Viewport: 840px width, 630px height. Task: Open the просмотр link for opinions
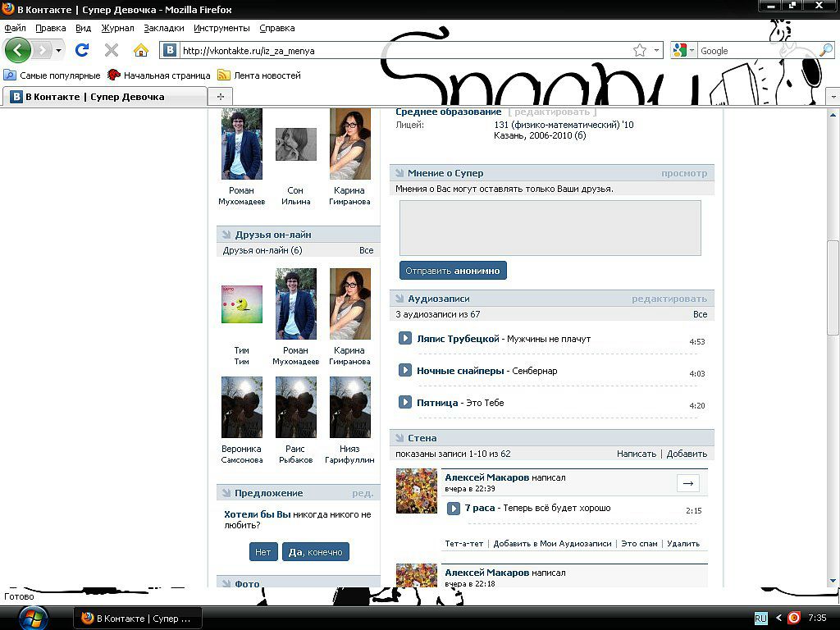pyautogui.click(x=684, y=173)
